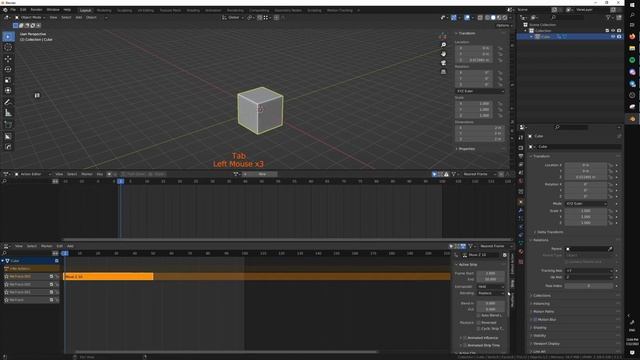Image resolution: width=640 pixels, height=360 pixels.
Task: Enable the Animated Influence checkbox
Action: (465, 338)
